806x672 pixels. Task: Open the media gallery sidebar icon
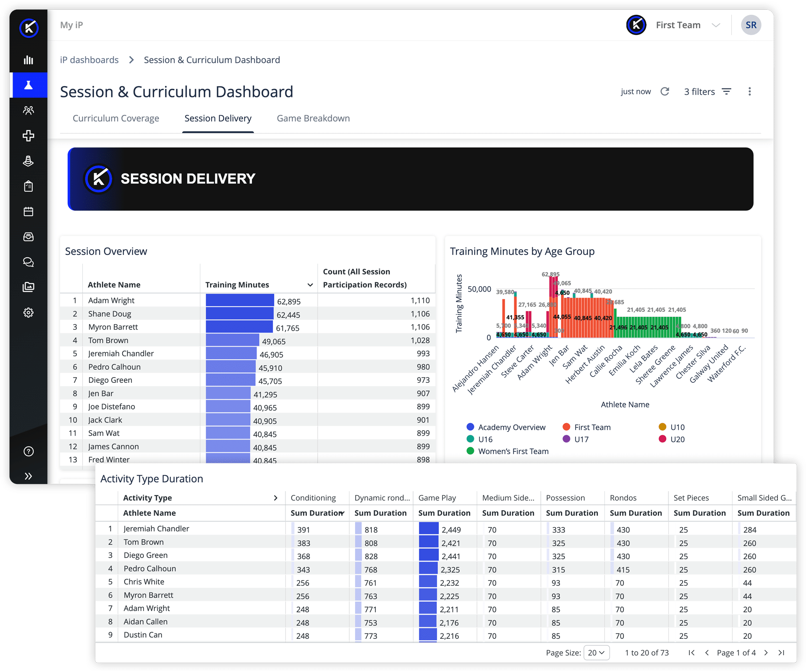pos(29,287)
